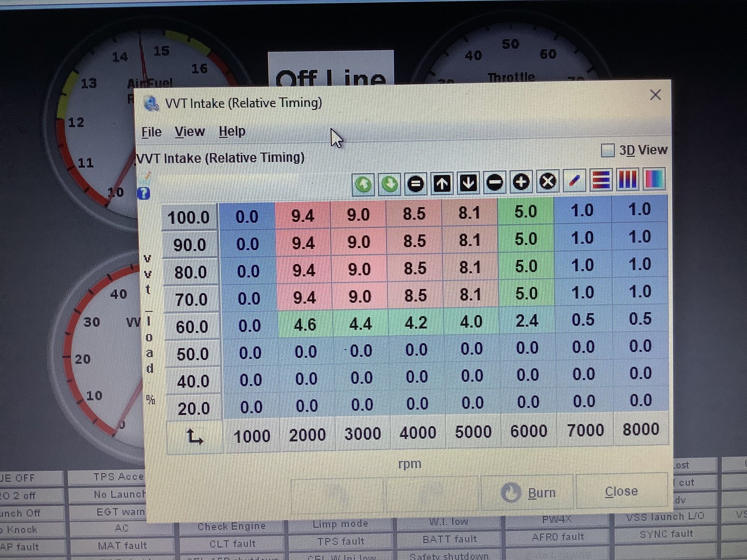The image size is (747, 560).
Task: Click the color gradient smooth cells icon
Action: pos(654,179)
